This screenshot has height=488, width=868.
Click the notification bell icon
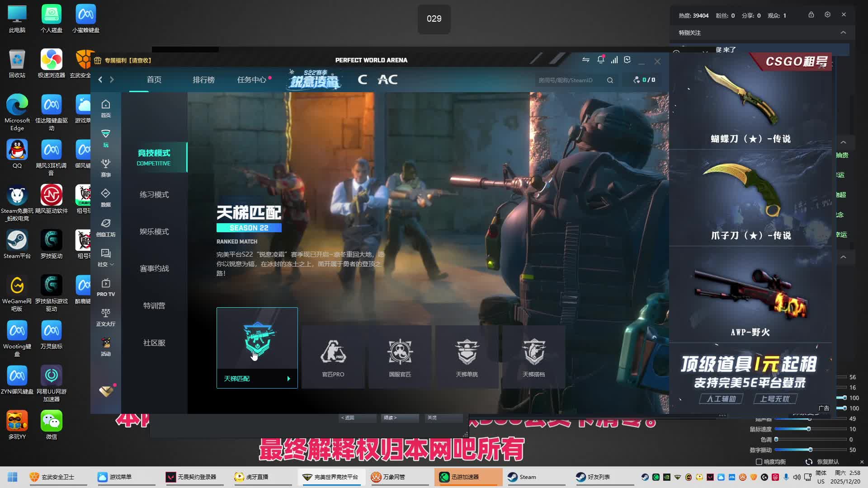600,60
